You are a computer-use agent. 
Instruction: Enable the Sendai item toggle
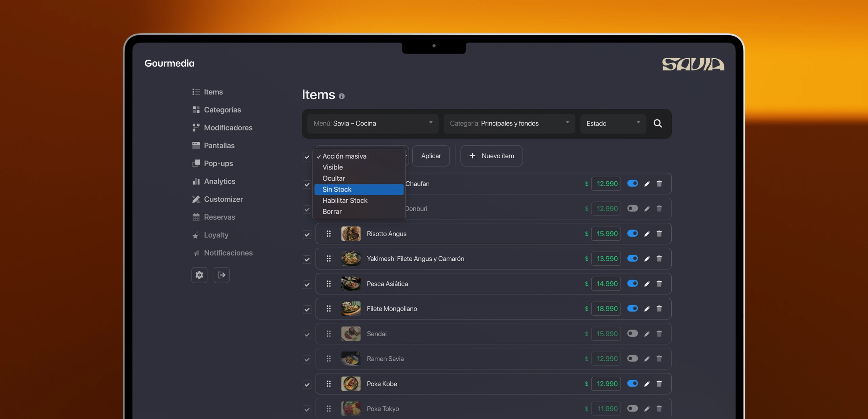(x=632, y=334)
